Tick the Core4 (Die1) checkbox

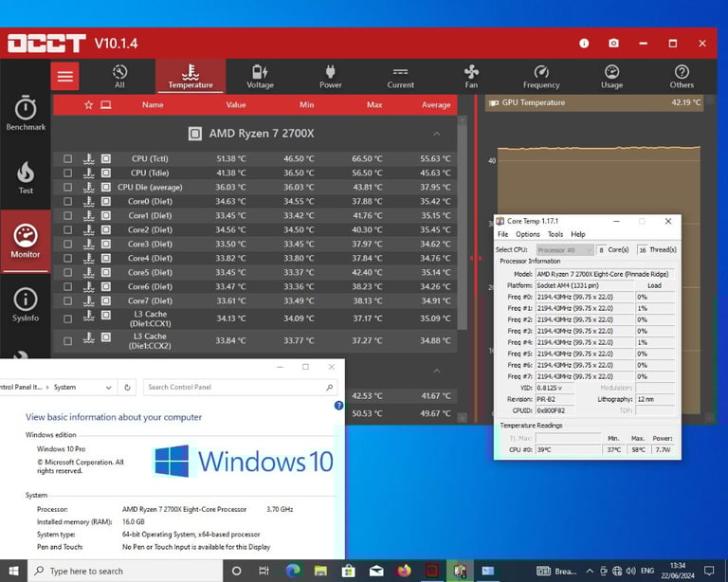click(x=68, y=258)
